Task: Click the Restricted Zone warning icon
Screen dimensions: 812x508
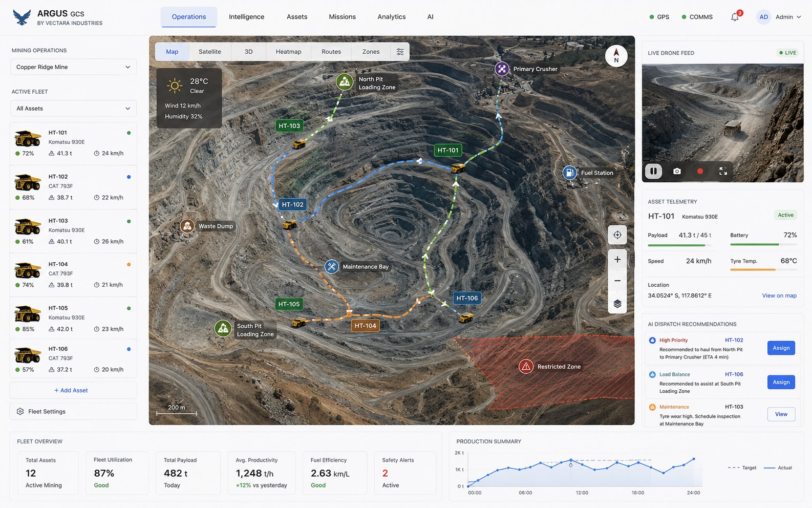Action: pos(526,367)
